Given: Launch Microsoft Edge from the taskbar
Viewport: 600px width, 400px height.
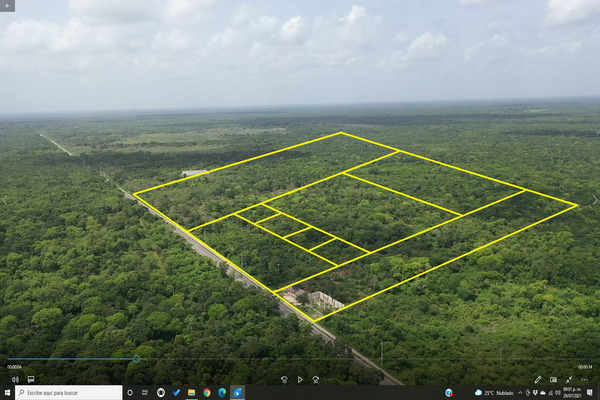Looking at the screenshot, I should (221, 393).
